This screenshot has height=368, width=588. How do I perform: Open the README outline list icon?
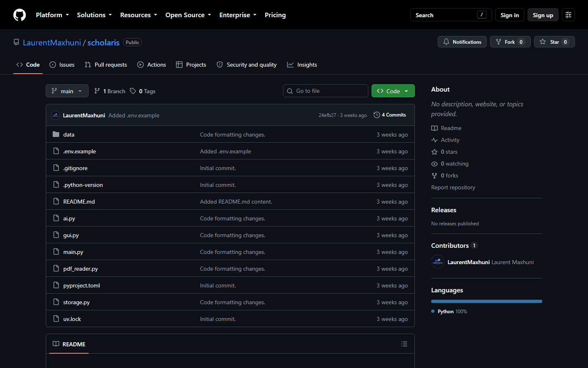coord(404,344)
